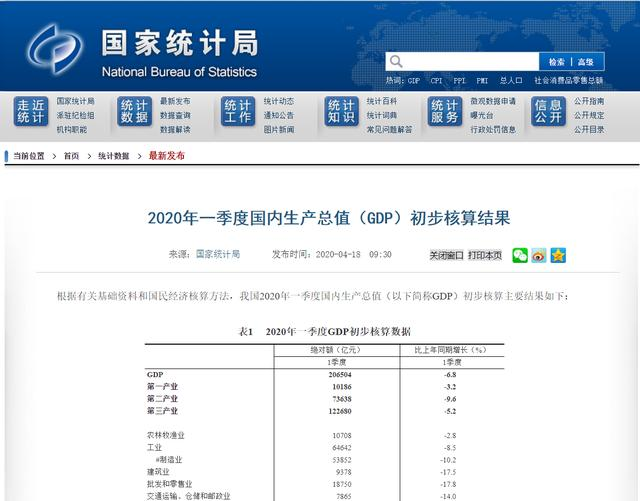The height and width of the screenshot is (501, 640).
Task: Open 派驻纪检组 menu link
Action: [76, 115]
